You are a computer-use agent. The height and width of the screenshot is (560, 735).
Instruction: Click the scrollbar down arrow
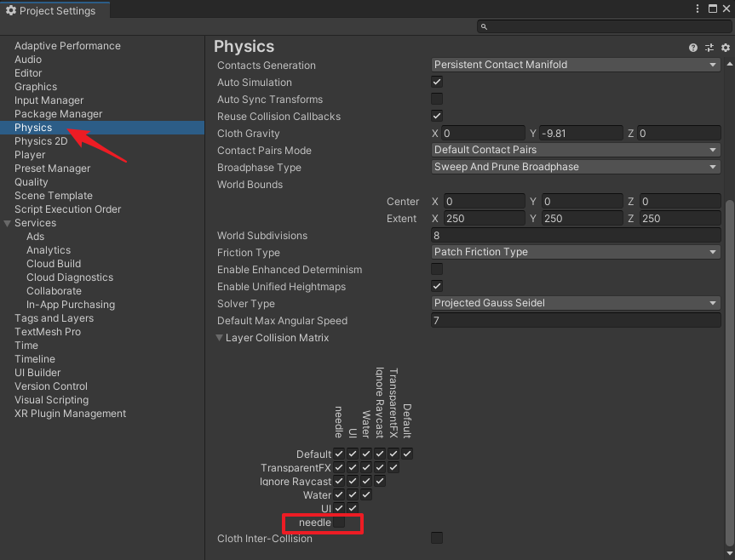tap(729, 553)
